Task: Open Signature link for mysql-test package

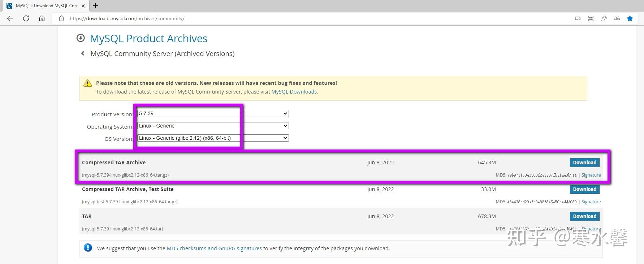Action: click(591, 202)
